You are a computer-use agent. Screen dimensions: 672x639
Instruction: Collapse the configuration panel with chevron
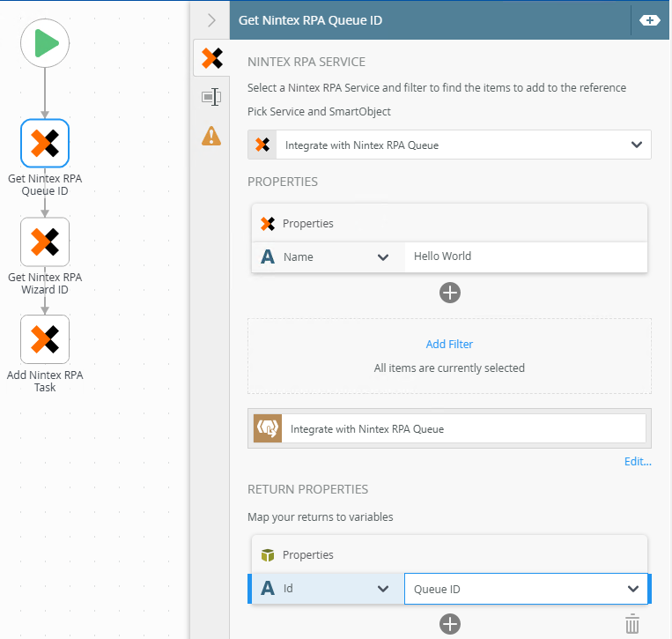click(211, 20)
